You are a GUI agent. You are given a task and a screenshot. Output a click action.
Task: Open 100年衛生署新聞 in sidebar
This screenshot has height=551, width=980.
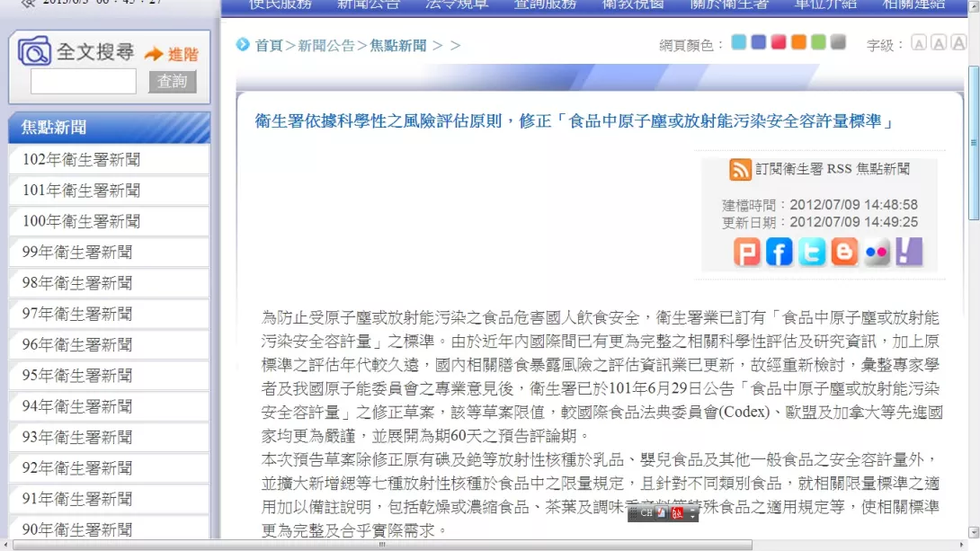click(110, 221)
